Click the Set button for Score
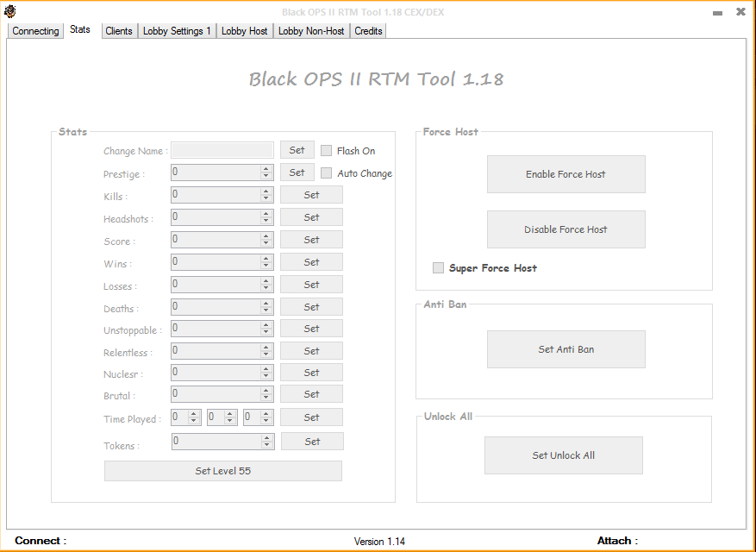This screenshot has width=756, height=552. point(311,239)
